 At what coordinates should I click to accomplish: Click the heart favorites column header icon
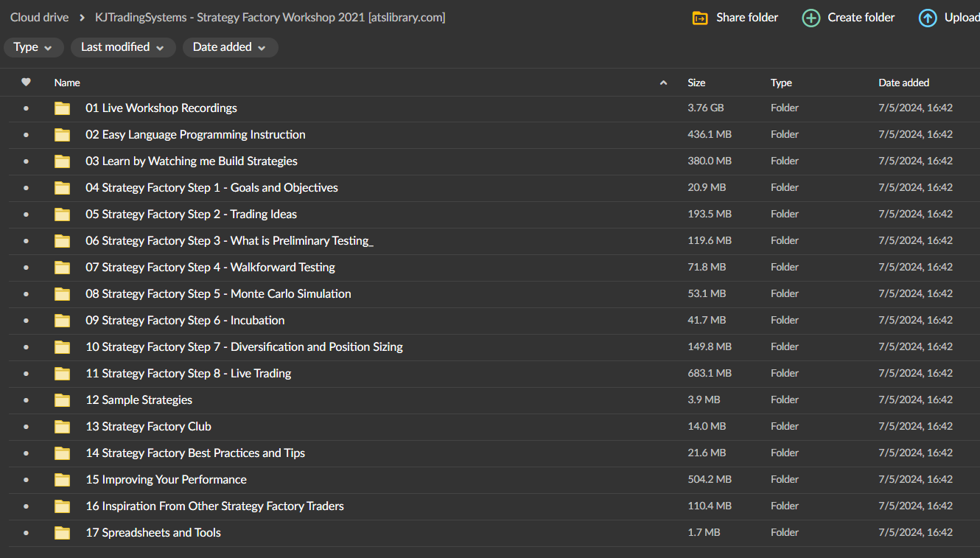tap(27, 83)
